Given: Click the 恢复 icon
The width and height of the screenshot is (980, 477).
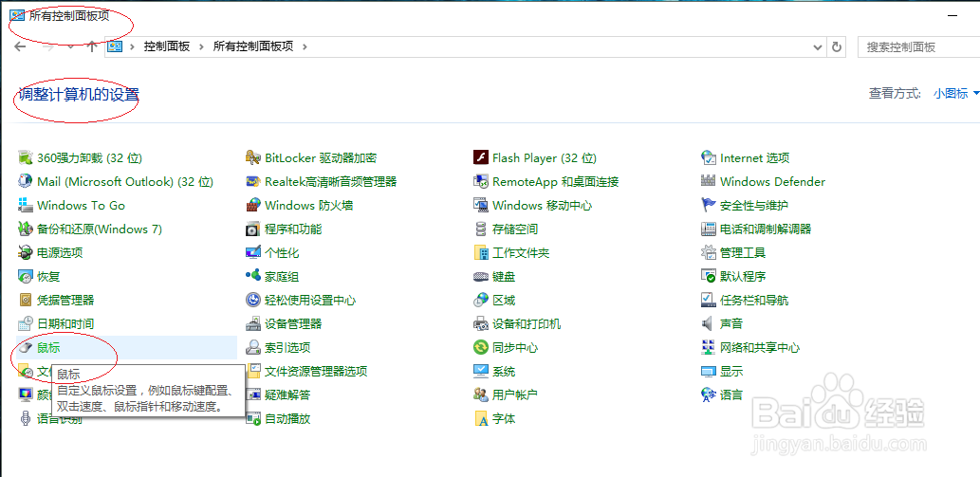Looking at the screenshot, I should pos(25,277).
